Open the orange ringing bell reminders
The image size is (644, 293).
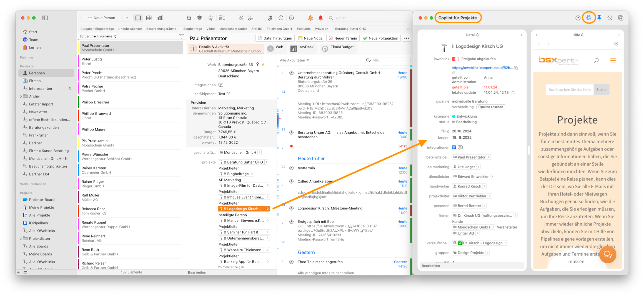click(310, 18)
